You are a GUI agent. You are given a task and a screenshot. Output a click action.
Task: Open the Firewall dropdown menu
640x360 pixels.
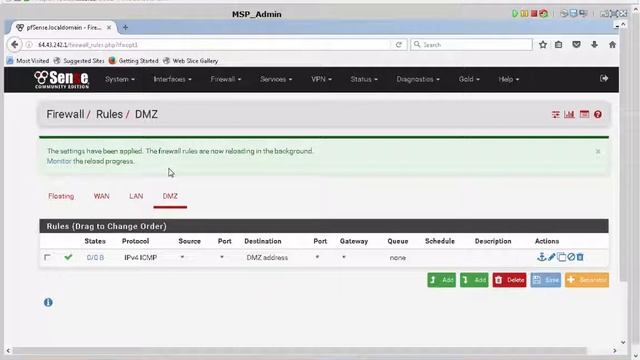point(226,79)
